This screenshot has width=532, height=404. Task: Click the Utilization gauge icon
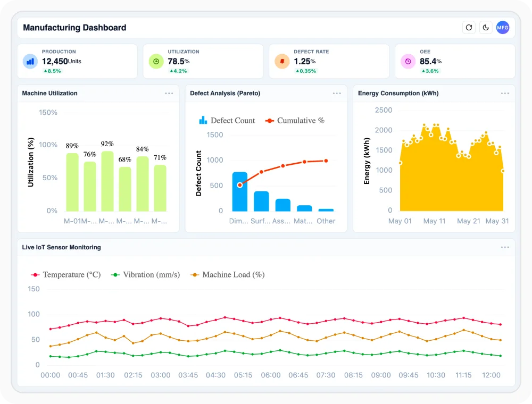(156, 61)
